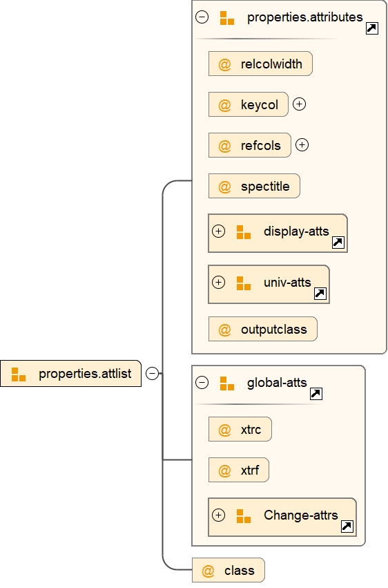
Task: Select the relcolwidth attribute label
Action: click(x=271, y=64)
